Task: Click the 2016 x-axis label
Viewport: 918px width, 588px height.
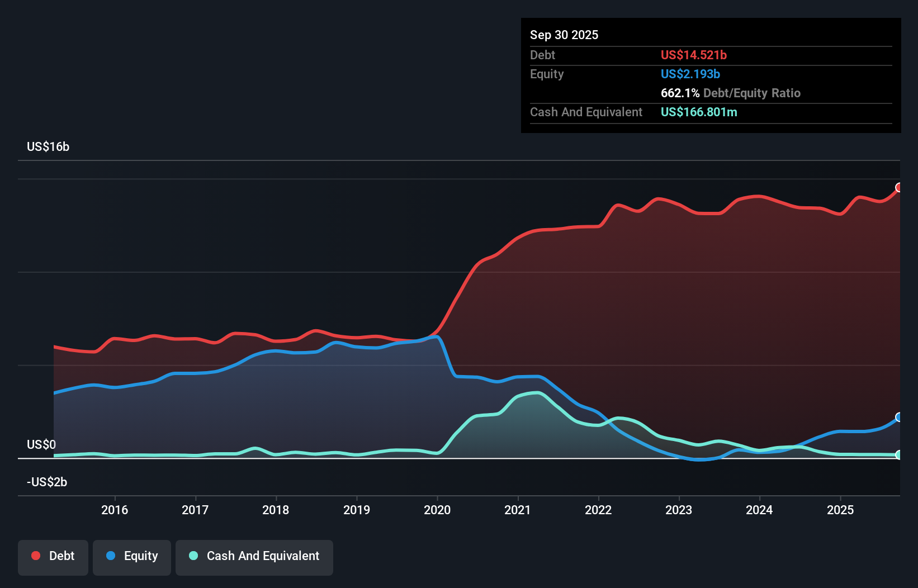Action: [x=115, y=510]
